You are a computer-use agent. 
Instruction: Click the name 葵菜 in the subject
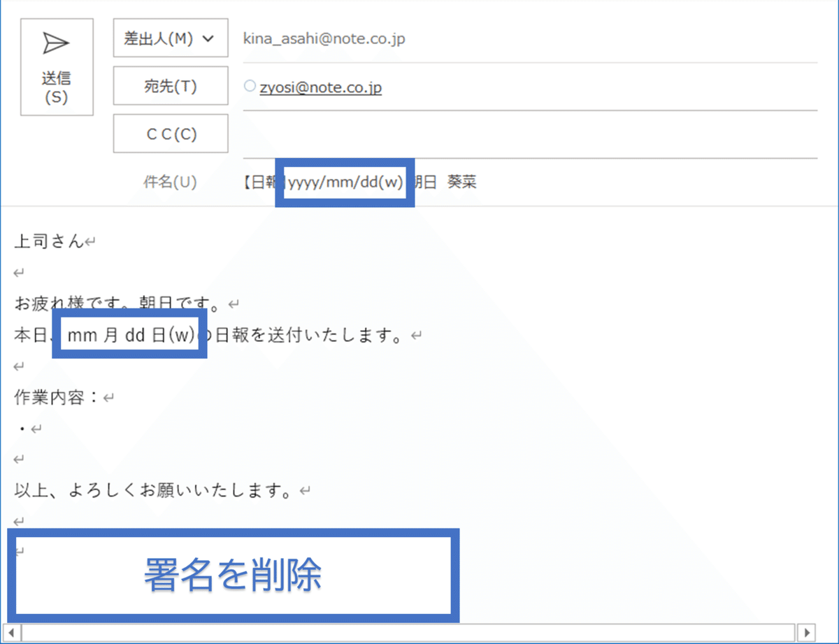coord(462,183)
